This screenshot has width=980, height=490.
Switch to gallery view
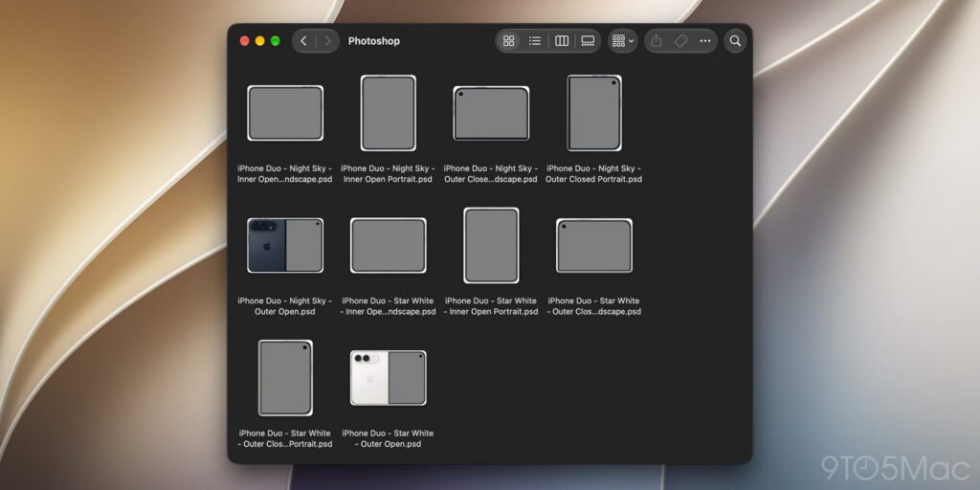pyautogui.click(x=588, y=40)
